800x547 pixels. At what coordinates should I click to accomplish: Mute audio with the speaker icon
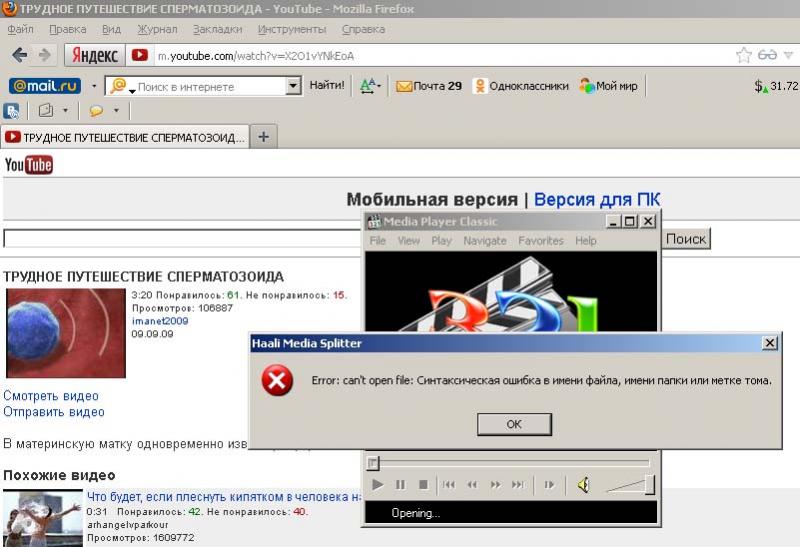pyautogui.click(x=583, y=485)
